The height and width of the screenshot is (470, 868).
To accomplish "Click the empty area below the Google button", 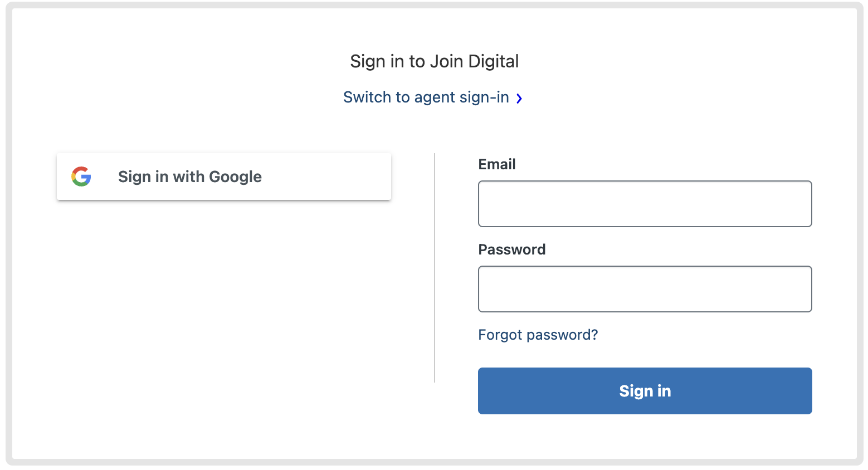I will click(224, 290).
